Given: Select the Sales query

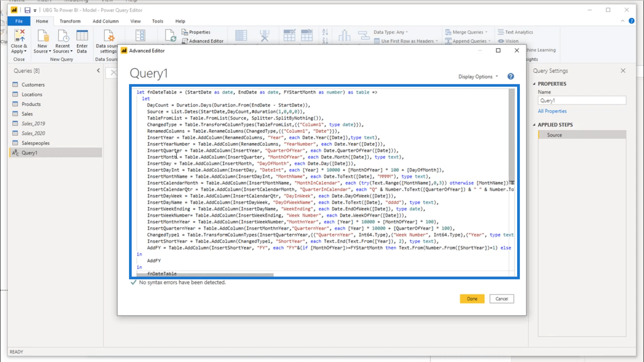Looking at the screenshot, I should pos(27,114).
